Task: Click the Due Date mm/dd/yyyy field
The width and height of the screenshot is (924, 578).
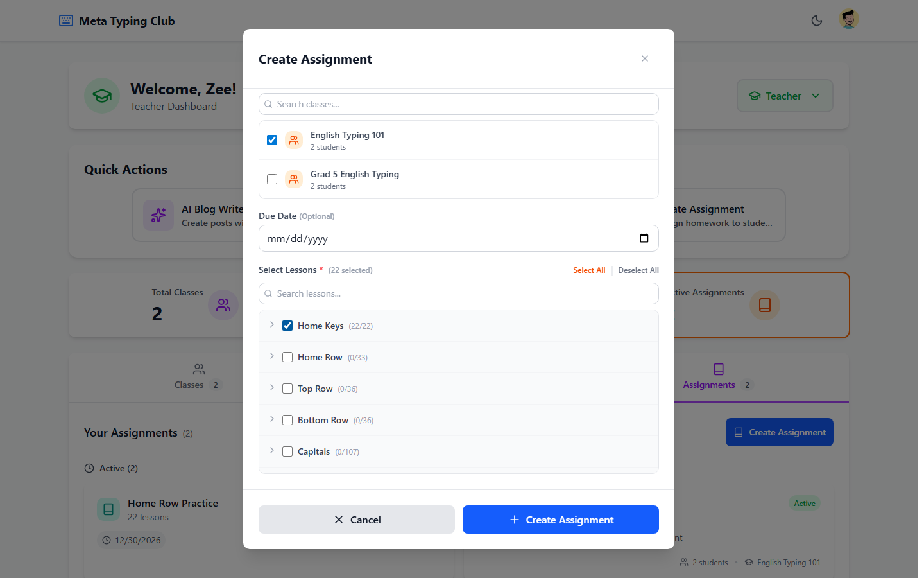Action: pyautogui.click(x=459, y=238)
